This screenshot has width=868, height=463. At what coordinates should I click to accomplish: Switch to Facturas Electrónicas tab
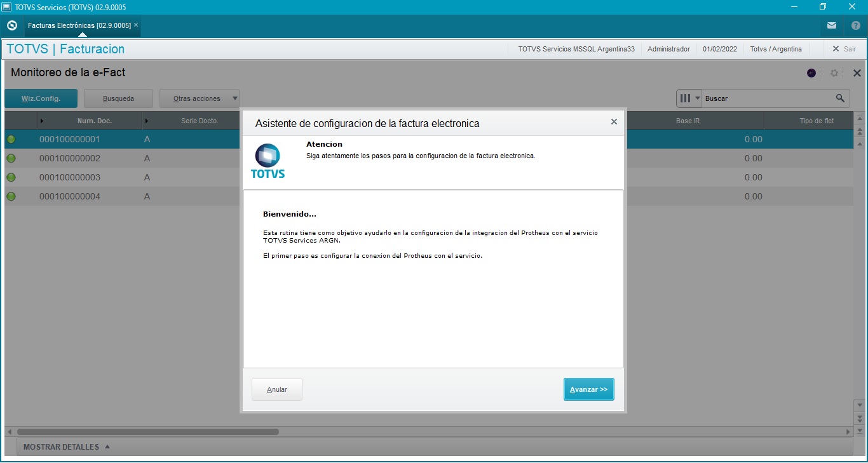79,25
